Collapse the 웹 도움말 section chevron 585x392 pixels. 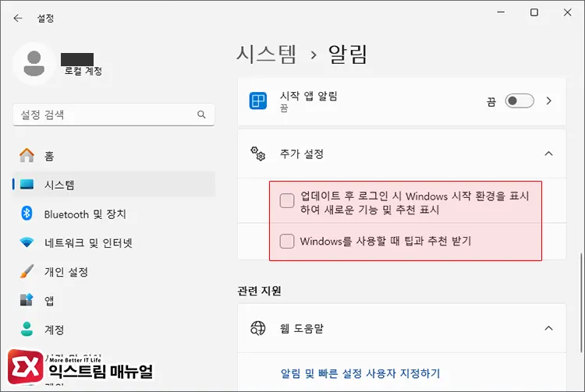(x=548, y=328)
